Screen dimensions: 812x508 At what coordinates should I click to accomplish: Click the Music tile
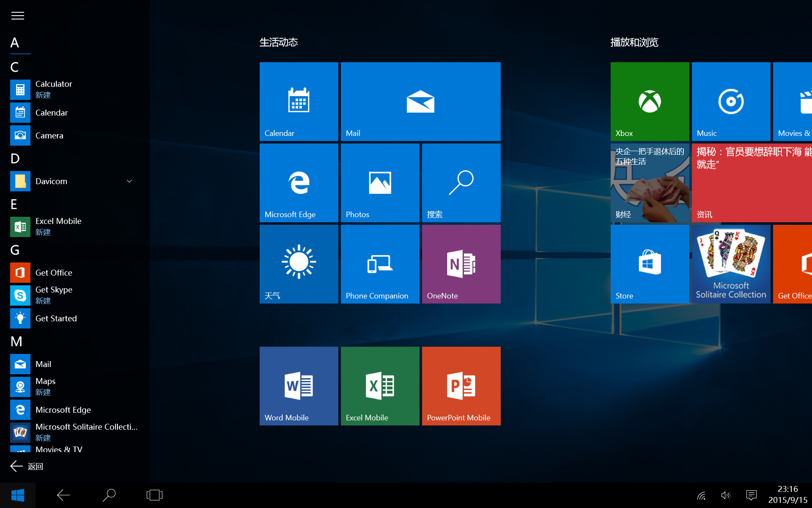[731, 102]
